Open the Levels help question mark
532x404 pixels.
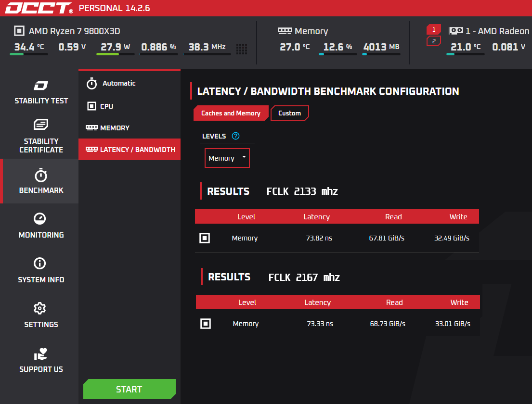(x=235, y=136)
